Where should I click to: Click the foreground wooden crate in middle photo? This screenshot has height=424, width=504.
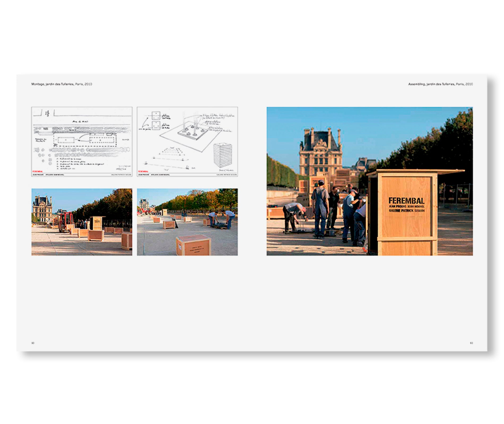click(x=193, y=245)
